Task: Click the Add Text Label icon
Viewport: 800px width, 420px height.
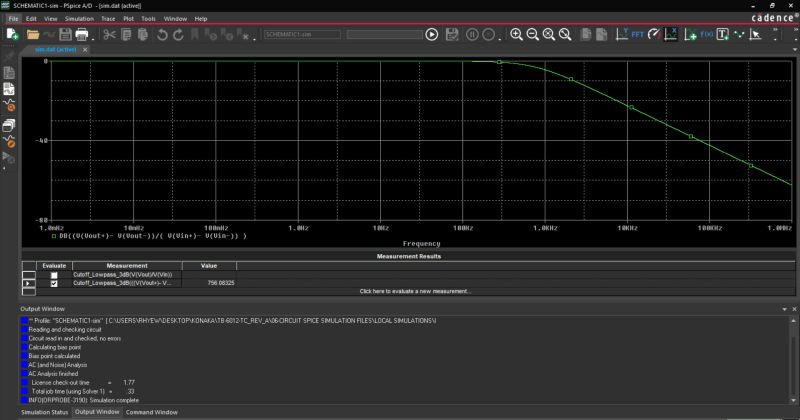Action: click(x=722, y=35)
